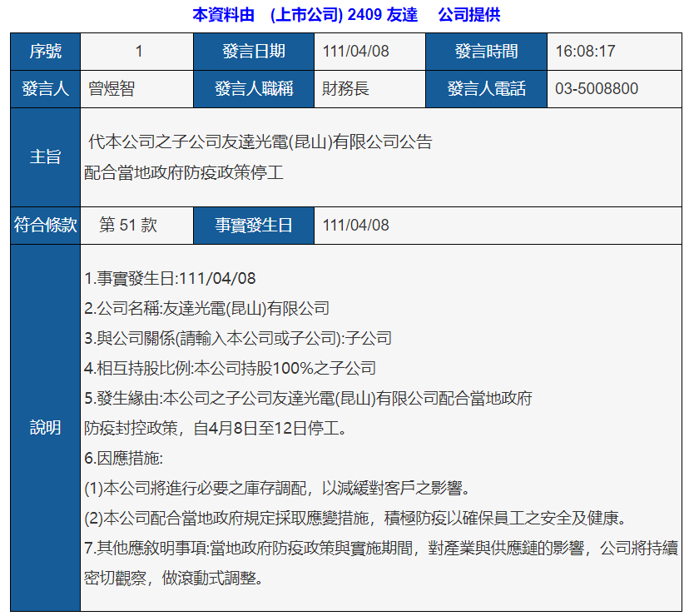Click the 財務長 title value
694x616 pixels.
(345, 88)
